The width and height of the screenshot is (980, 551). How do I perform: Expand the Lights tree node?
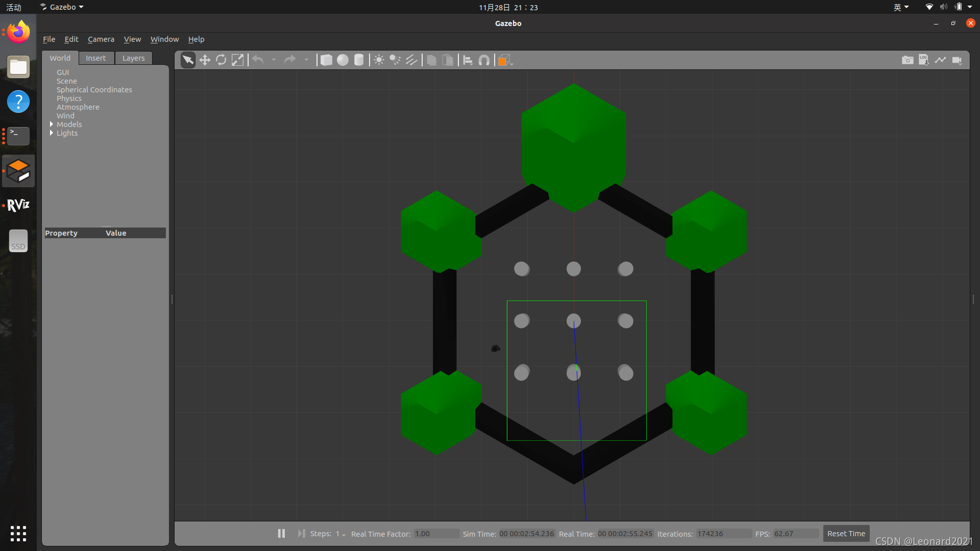pos(52,133)
